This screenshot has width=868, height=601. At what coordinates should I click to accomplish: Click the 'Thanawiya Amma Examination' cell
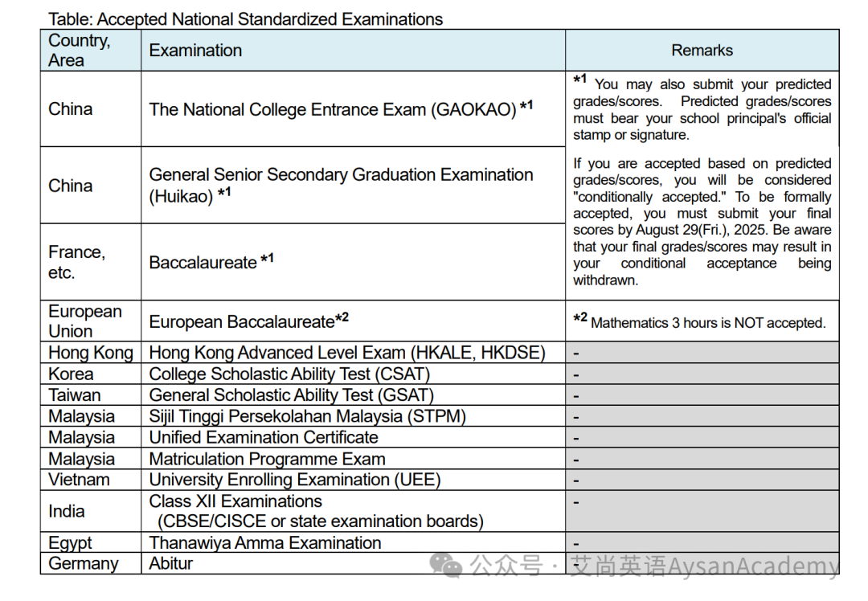point(353,542)
